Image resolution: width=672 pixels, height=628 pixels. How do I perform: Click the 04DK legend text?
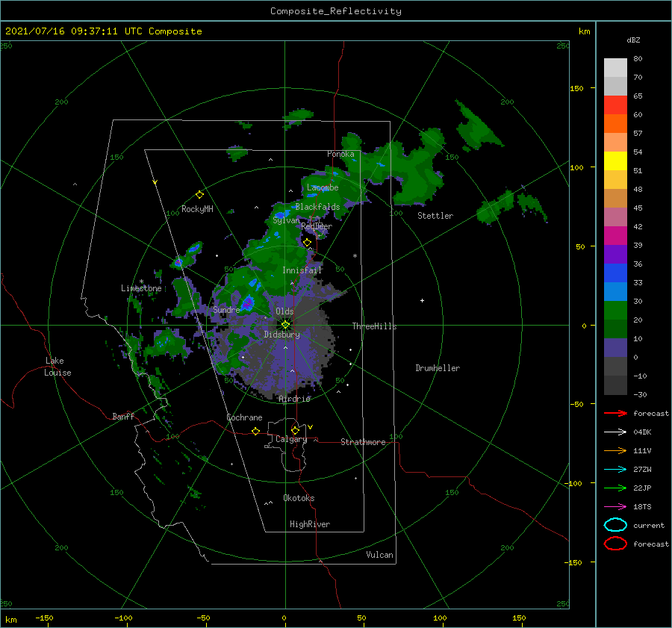(642, 432)
